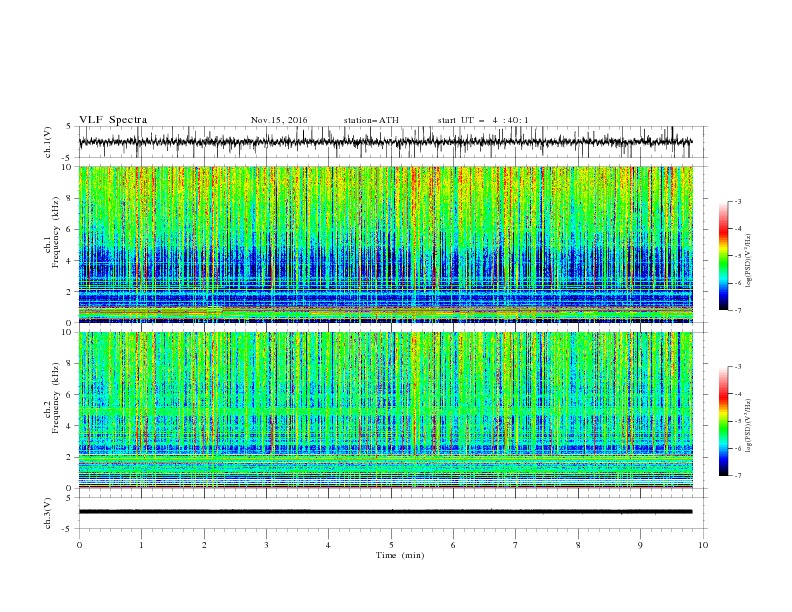This screenshot has height=612, width=792.
Task: Click the 'station=ATH' header label
Action: [371, 120]
